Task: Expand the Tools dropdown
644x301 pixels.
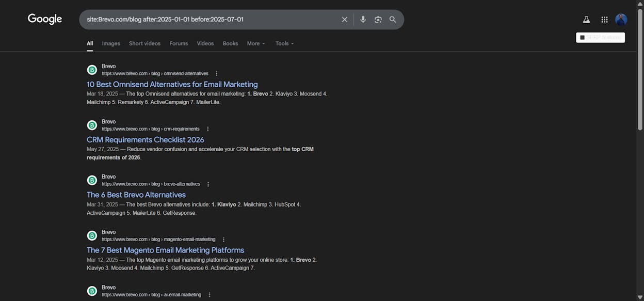Action: click(x=284, y=43)
